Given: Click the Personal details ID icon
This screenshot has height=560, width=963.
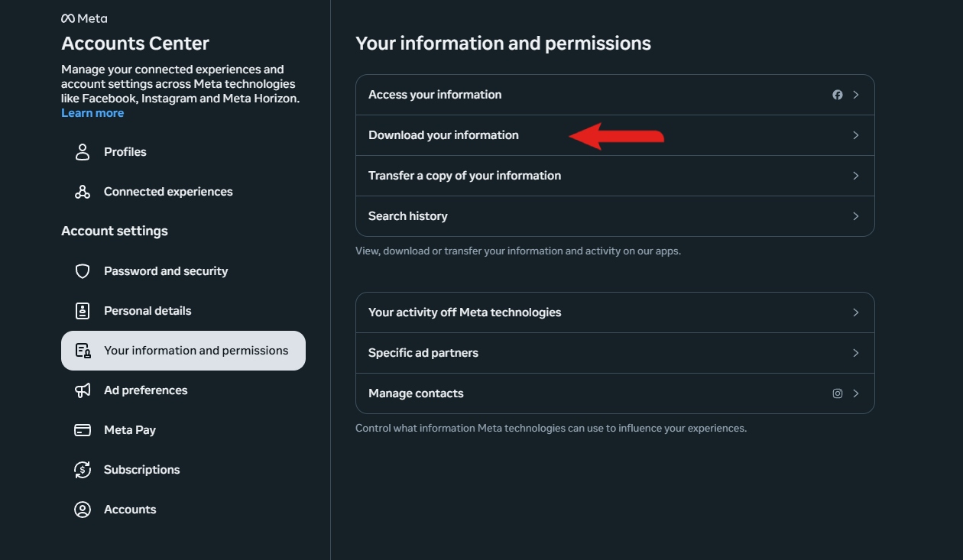Looking at the screenshot, I should pyautogui.click(x=83, y=311).
